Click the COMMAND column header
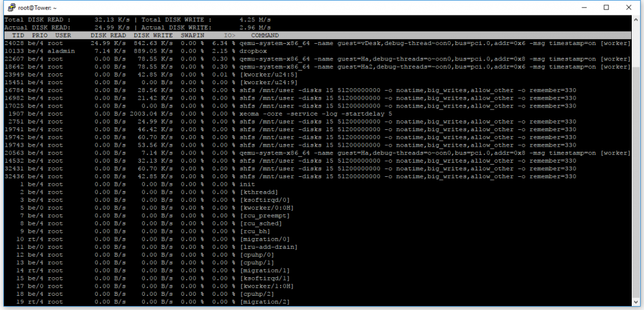This screenshot has width=644, height=310. pyautogui.click(x=265, y=35)
